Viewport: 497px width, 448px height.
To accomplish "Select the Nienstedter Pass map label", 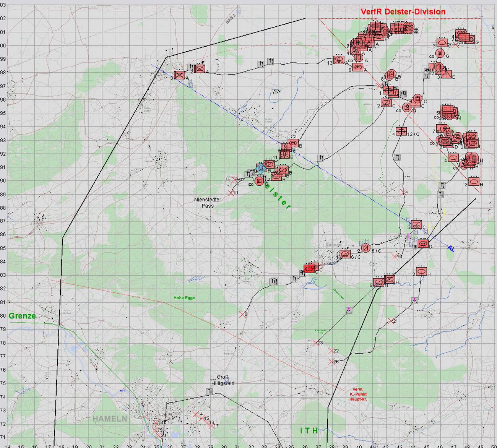I will pyautogui.click(x=208, y=203).
